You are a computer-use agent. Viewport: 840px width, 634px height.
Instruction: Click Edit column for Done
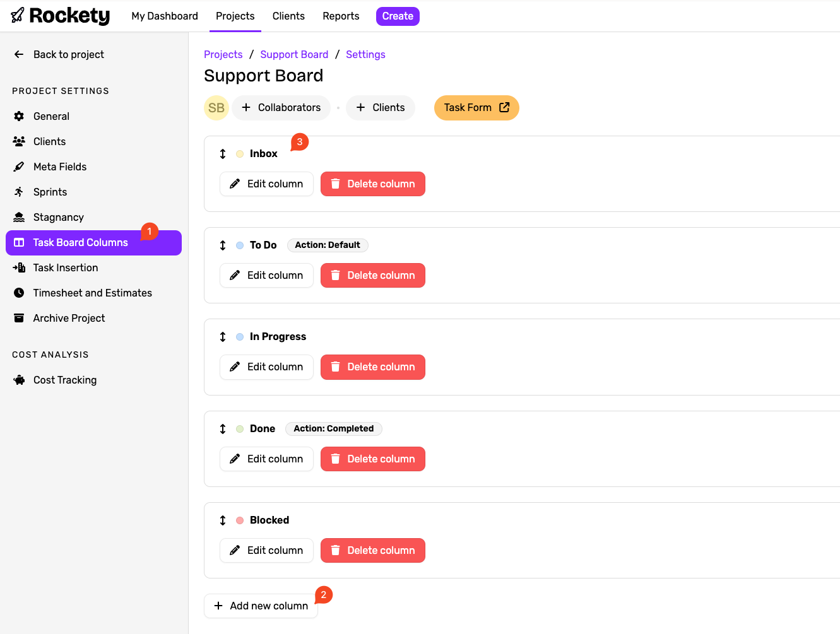tap(266, 459)
